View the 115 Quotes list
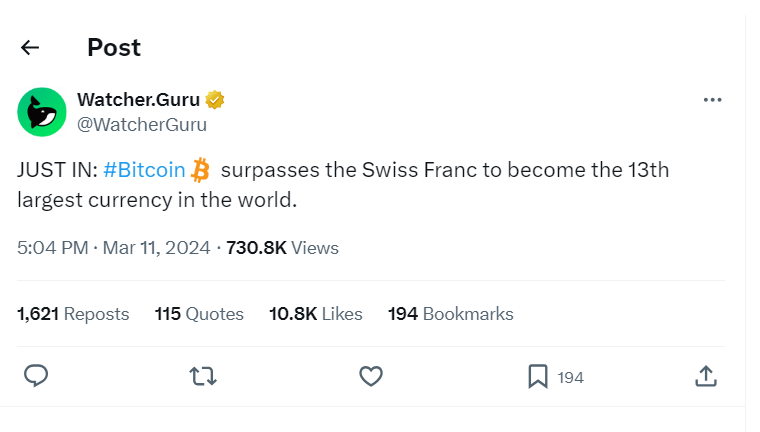Image resolution: width=760 pixels, height=432 pixels. point(199,314)
